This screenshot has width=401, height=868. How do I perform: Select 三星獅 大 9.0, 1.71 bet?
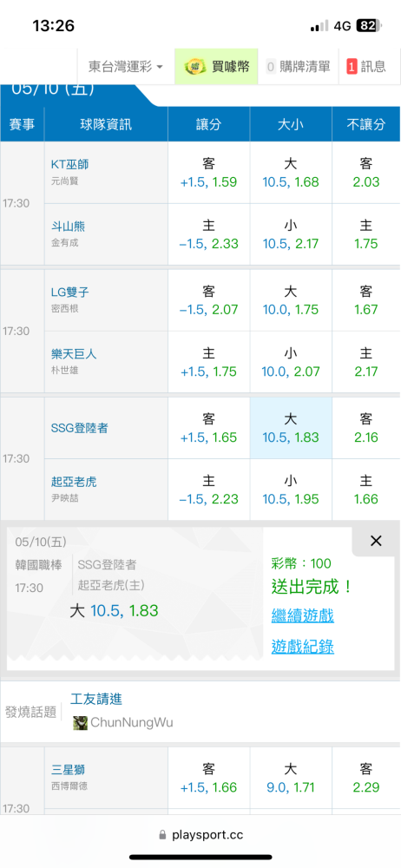pos(291,778)
